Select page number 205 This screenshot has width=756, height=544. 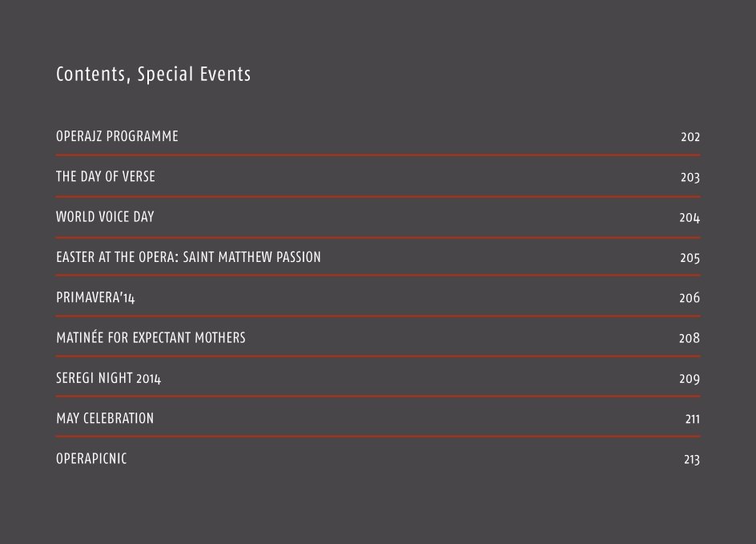pyautogui.click(x=690, y=258)
